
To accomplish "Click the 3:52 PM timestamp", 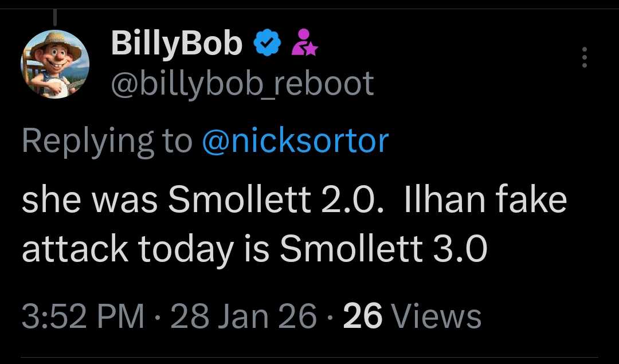I will 83,316.
